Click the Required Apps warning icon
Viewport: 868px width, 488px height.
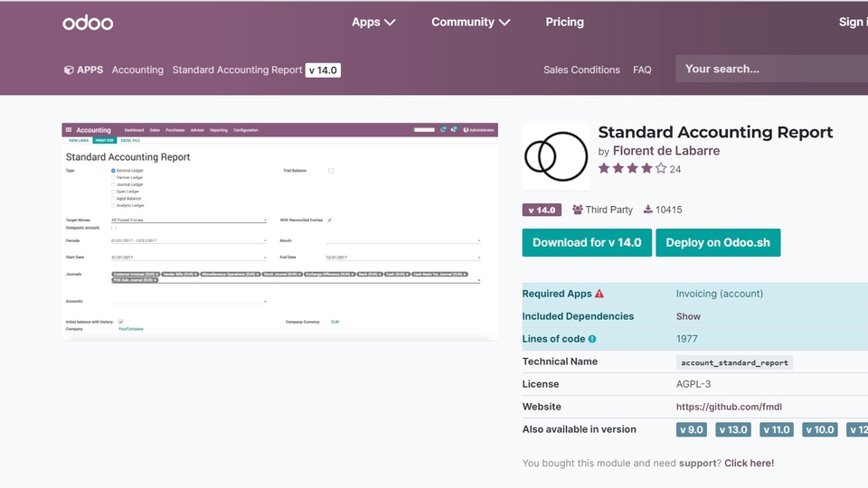(599, 294)
